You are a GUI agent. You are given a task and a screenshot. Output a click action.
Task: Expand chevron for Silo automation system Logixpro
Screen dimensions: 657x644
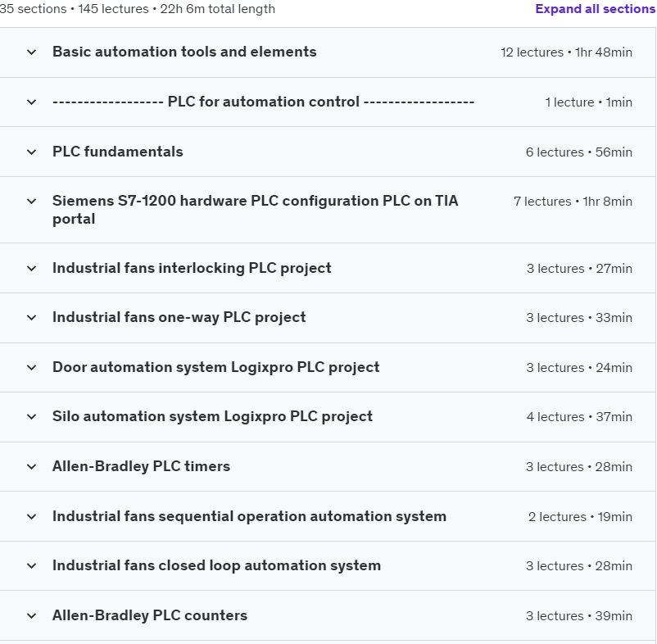32,417
